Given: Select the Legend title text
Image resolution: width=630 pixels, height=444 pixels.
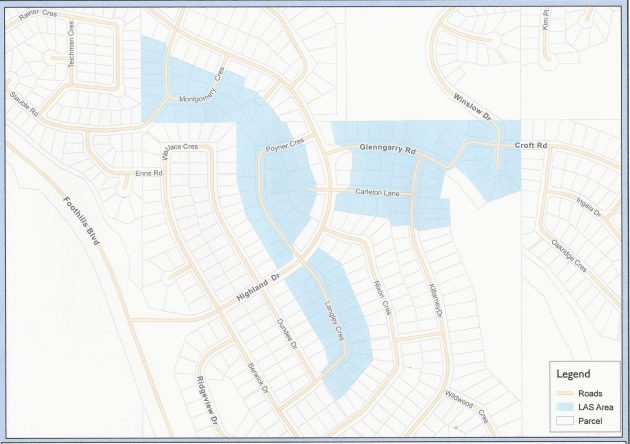Looking at the screenshot, I should click(x=574, y=375).
